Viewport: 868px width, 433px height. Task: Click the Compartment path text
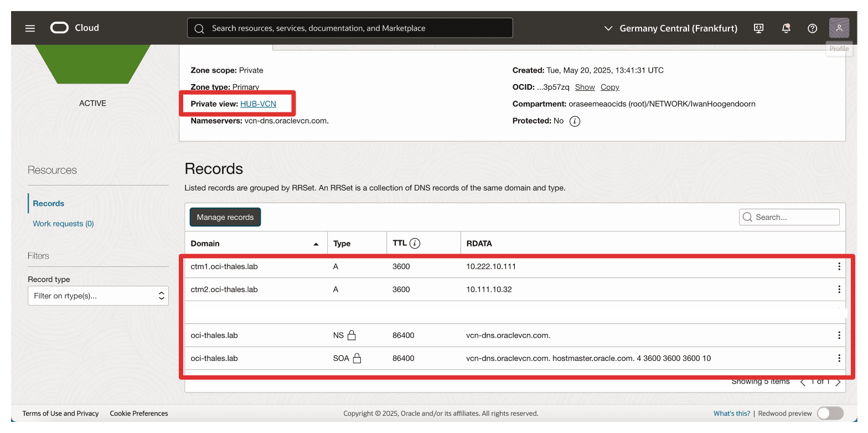click(662, 104)
